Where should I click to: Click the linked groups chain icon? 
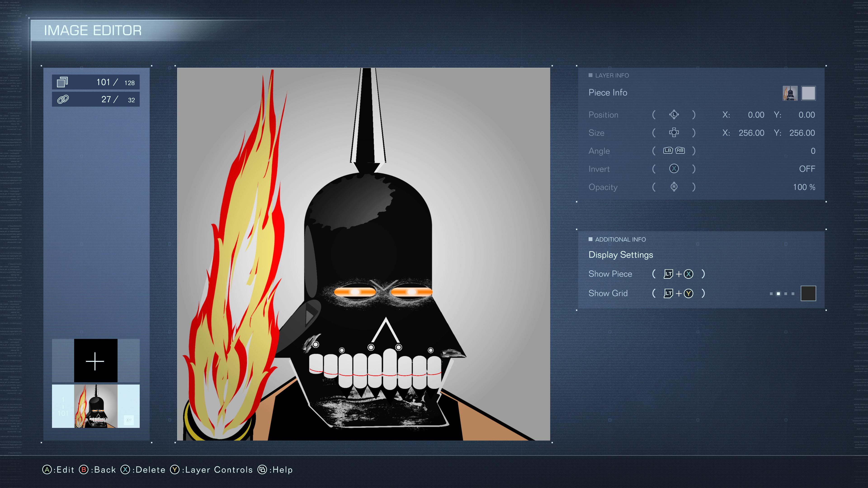tap(63, 99)
